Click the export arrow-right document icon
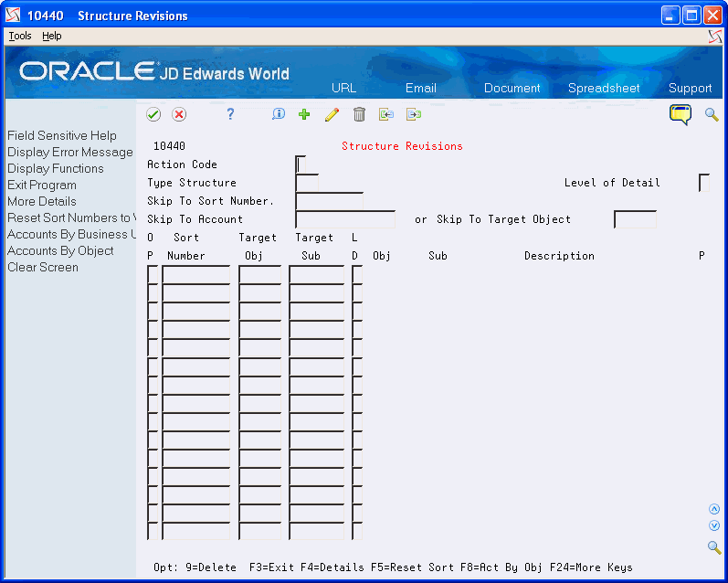 [x=413, y=114]
